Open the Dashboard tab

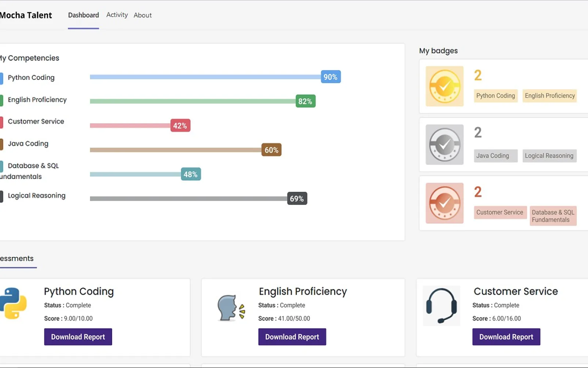coord(83,15)
